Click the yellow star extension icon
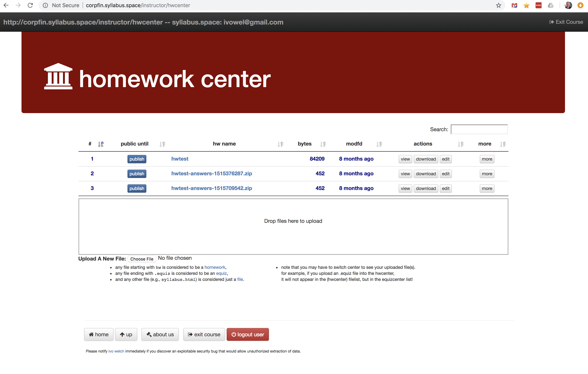 click(527, 5)
